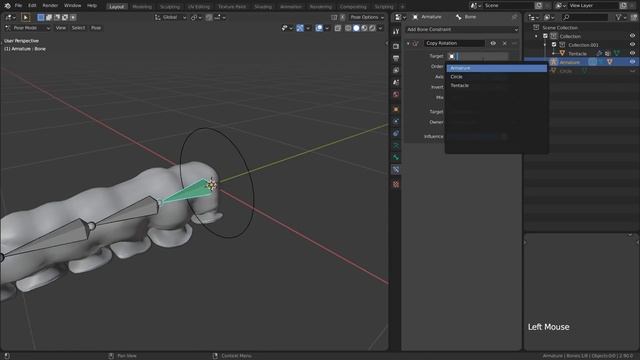Open the Output properties tab
The height and width of the screenshot is (360, 640).
tap(396, 58)
